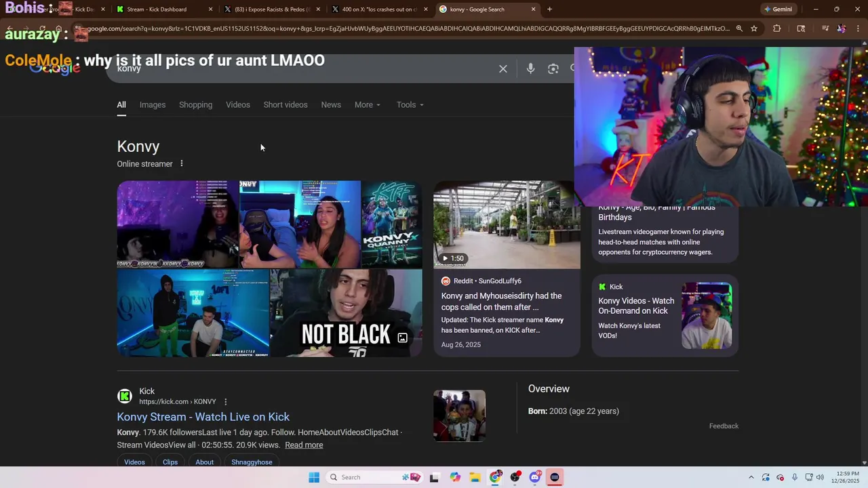This screenshot has height=488, width=868.
Task: Open the KFF Konvy Quanny poster image
Action: pyautogui.click(x=392, y=224)
